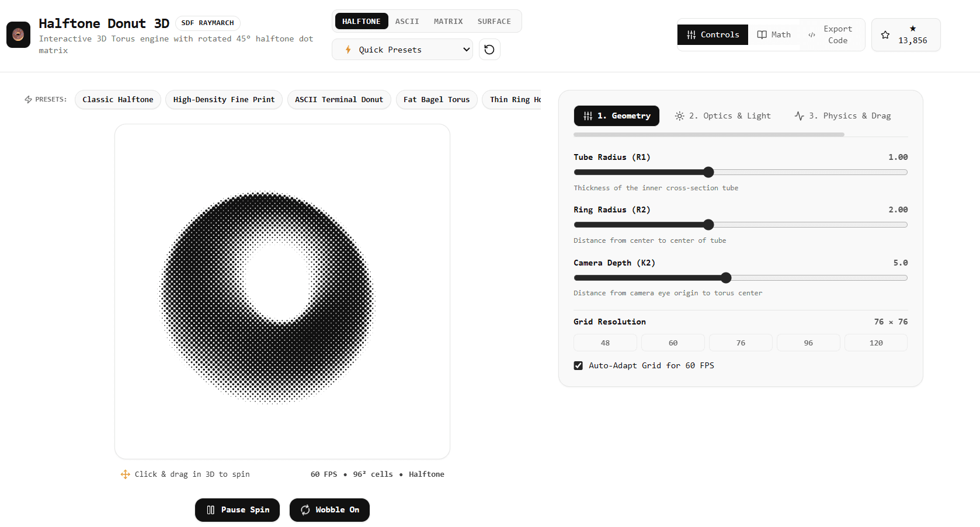Click the donut app logo icon

point(18,35)
